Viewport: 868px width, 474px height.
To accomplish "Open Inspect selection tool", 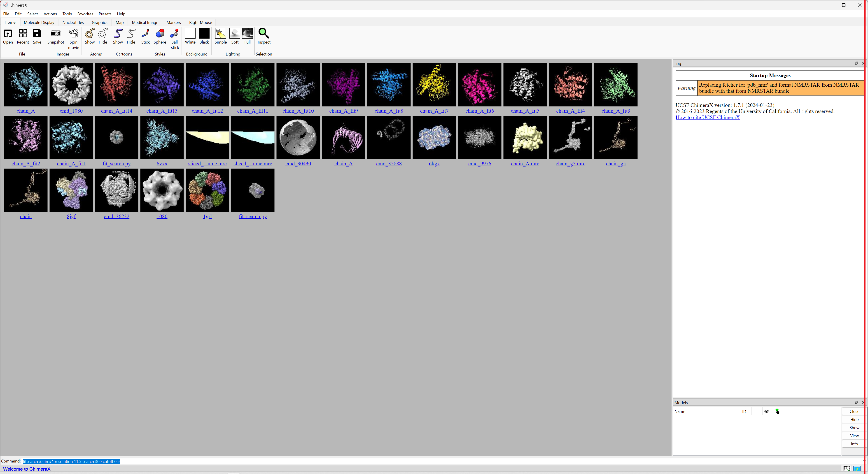I will pyautogui.click(x=264, y=34).
